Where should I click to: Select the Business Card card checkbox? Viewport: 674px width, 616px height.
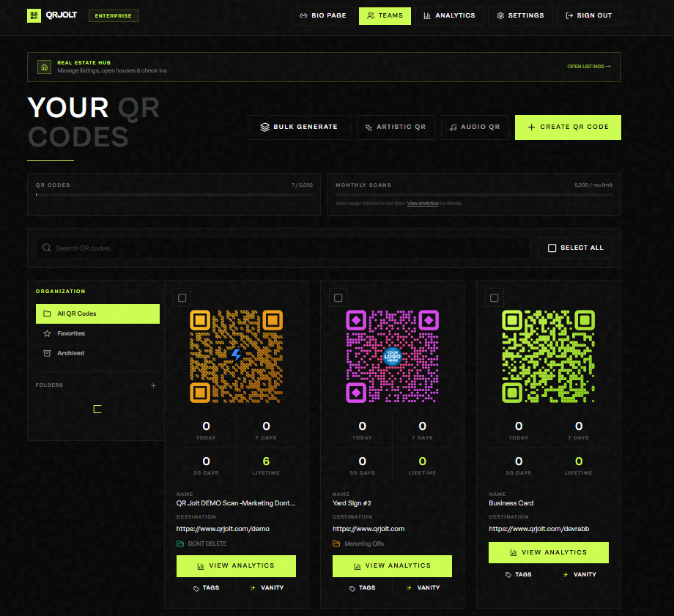[x=495, y=298]
